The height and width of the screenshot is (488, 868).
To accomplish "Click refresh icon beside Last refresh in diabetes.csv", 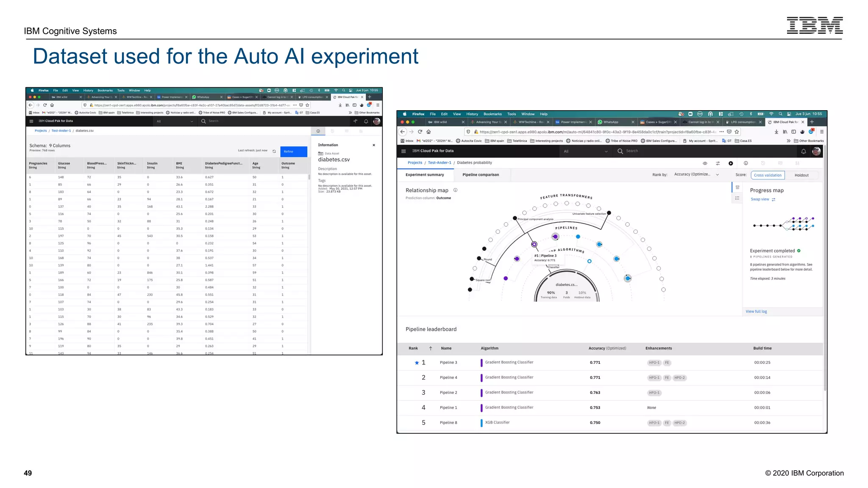I will click(x=274, y=151).
